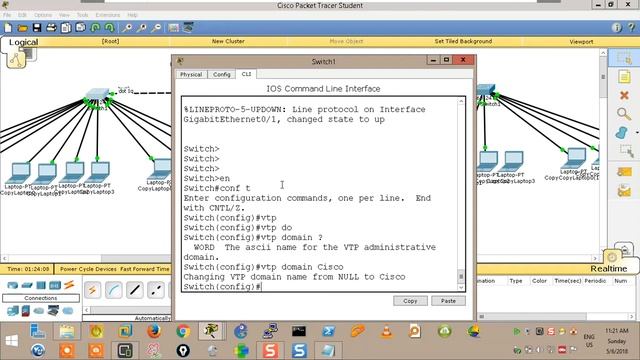Click the [Root] navigation label
The height and width of the screenshot is (360, 640).
(110, 41)
